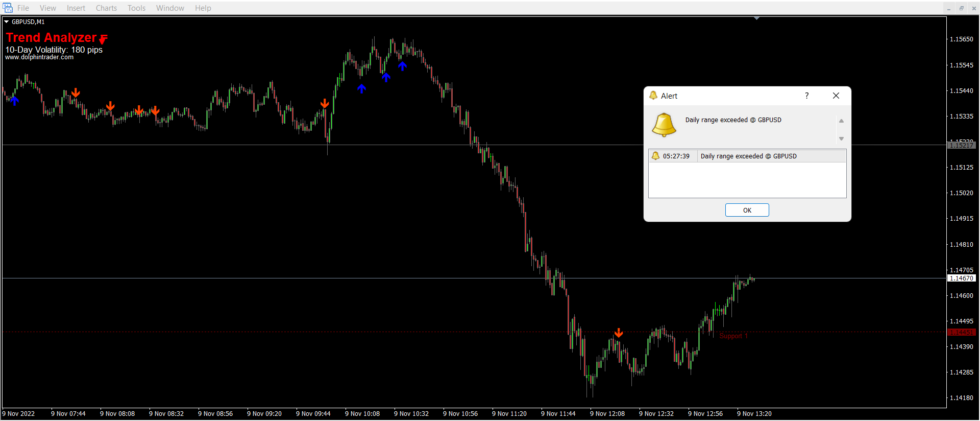Image resolution: width=980 pixels, height=421 pixels.
Task: Click the large golden bell icon in the alert
Action: 664,125
